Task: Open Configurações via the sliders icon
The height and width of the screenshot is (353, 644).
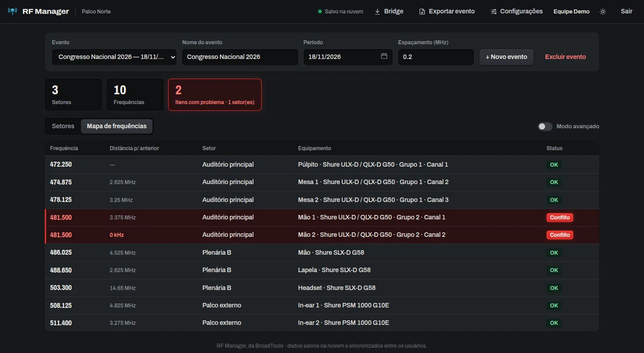Action: (494, 12)
